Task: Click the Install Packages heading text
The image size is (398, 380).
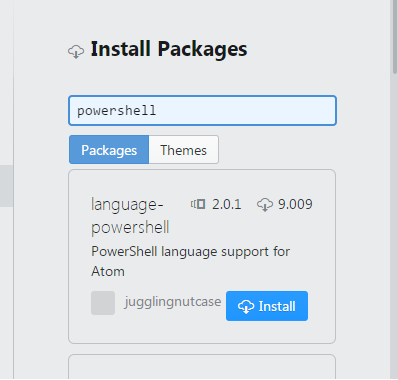Action: coord(169,49)
